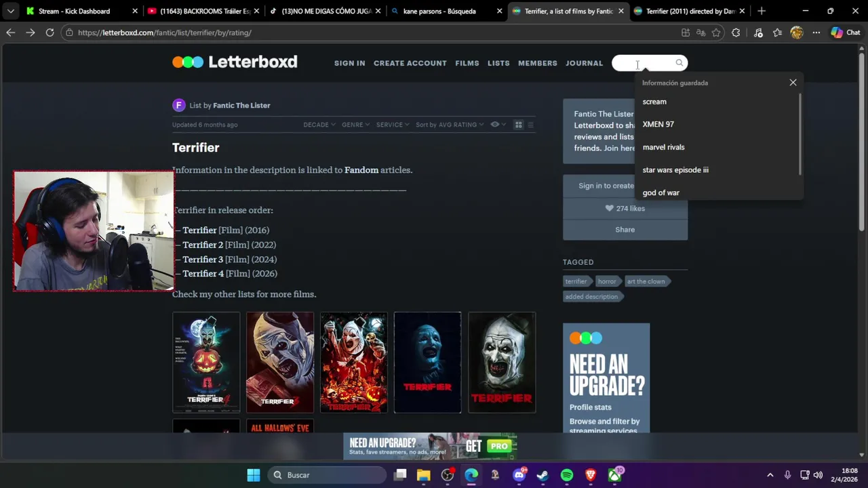Open File Explorer from taskbar
The width and height of the screenshot is (868, 488).
click(x=424, y=475)
